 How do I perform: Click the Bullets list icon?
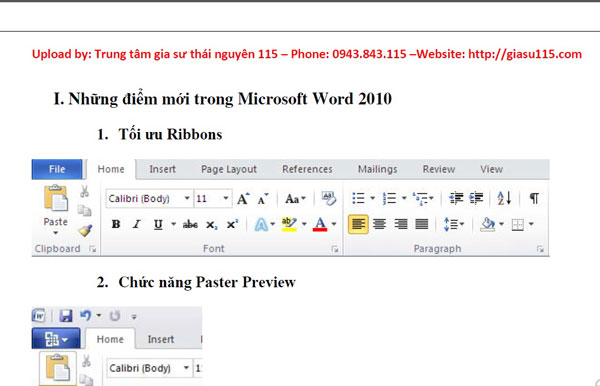358,198
